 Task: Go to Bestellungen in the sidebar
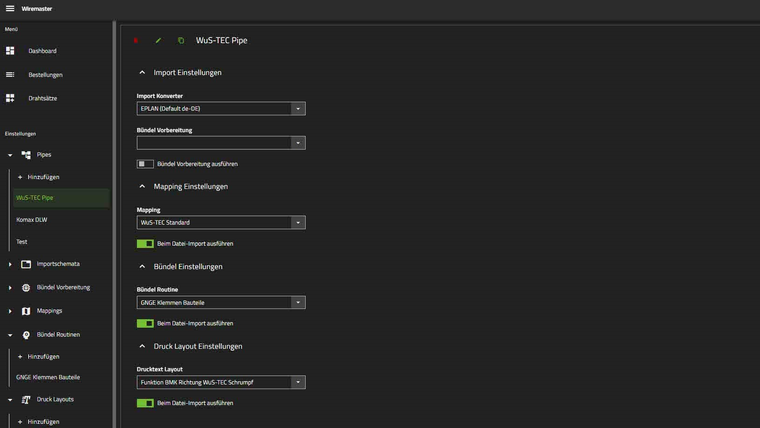click(x=45, y=75)
